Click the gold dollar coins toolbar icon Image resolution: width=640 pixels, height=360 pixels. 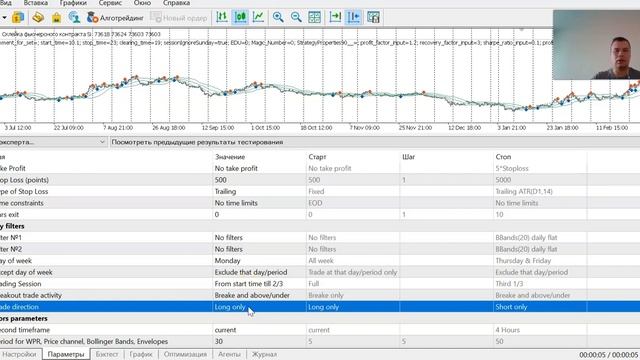click(18, 18)
